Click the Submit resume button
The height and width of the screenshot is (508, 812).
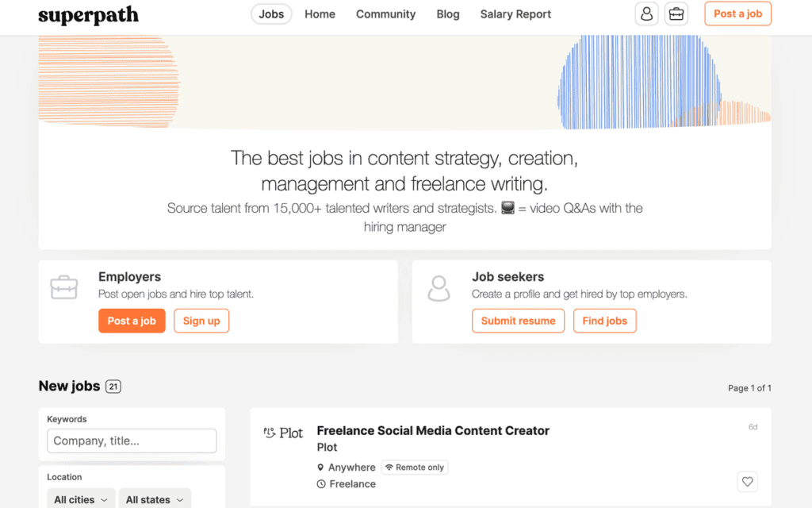pos(518,321)
